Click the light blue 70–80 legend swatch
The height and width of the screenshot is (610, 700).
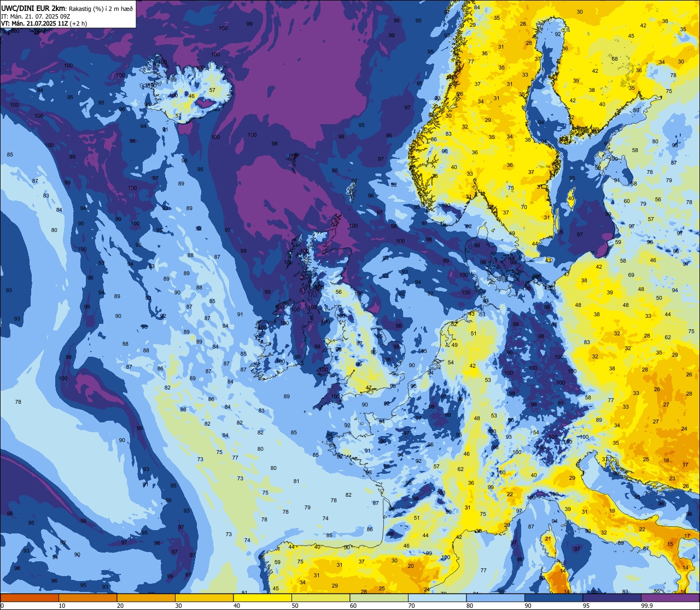point(437,597)
